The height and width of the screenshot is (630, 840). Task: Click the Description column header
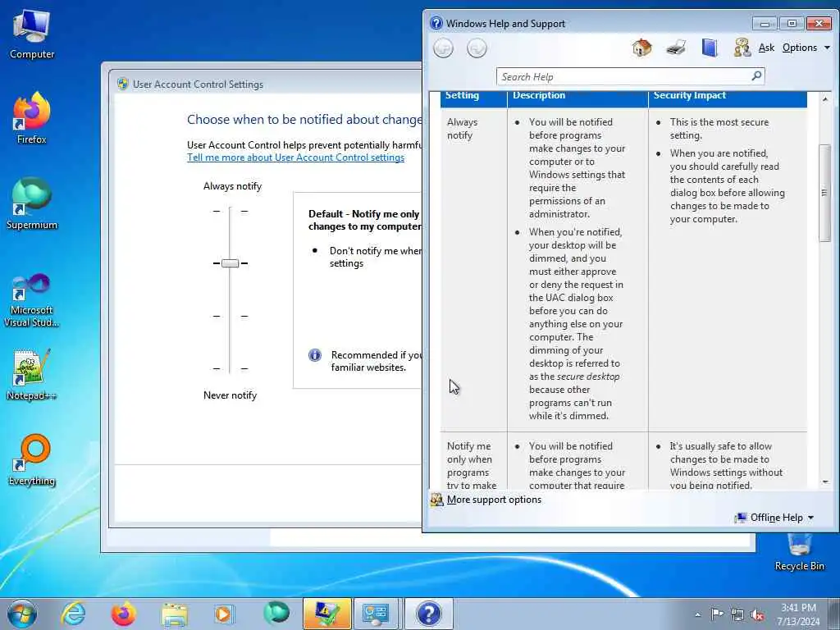pyautogui.click(x=539, y=95)
